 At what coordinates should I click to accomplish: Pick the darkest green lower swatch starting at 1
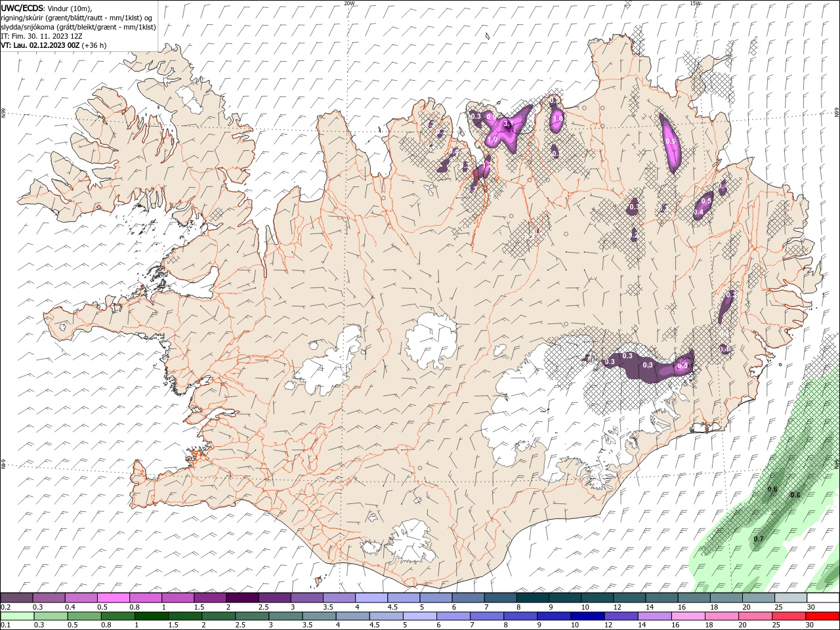click(x=151, y=616)
